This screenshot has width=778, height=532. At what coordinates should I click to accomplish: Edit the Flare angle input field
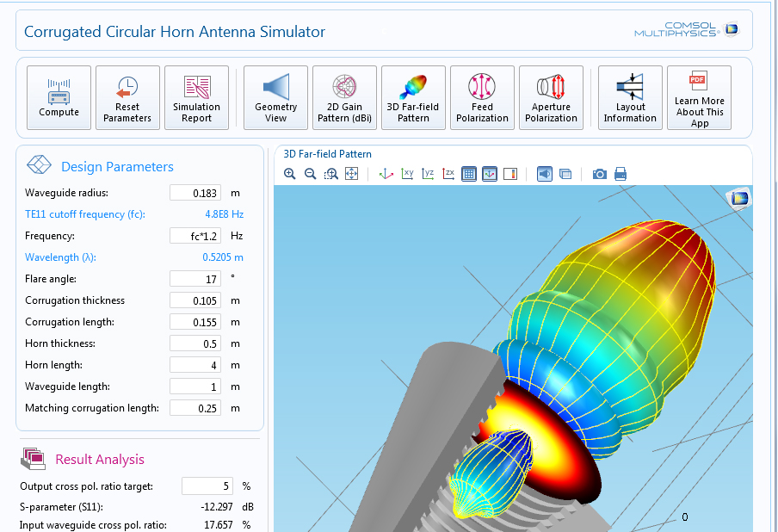tap(195, 278)
